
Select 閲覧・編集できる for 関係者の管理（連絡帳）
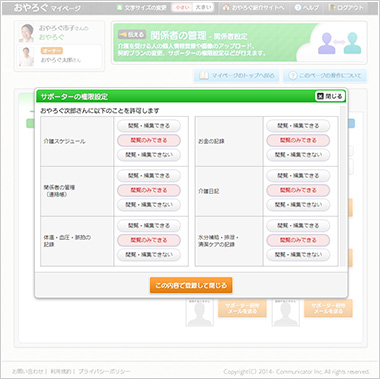tap(149, 176)
